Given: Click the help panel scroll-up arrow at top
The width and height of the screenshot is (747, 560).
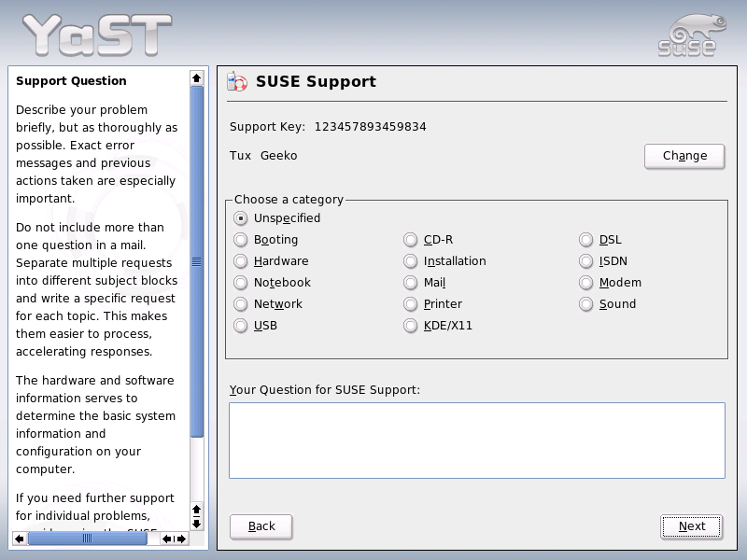Looking at the screenshot, I should point(196,78).
